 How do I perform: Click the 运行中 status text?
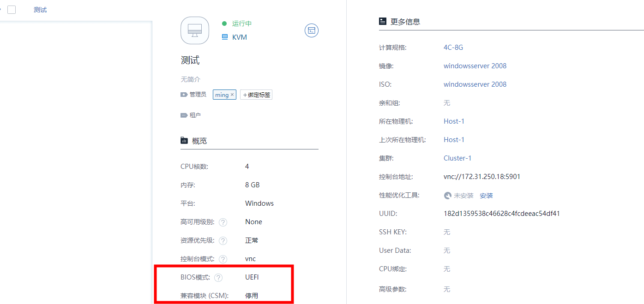tap(242, 24)
